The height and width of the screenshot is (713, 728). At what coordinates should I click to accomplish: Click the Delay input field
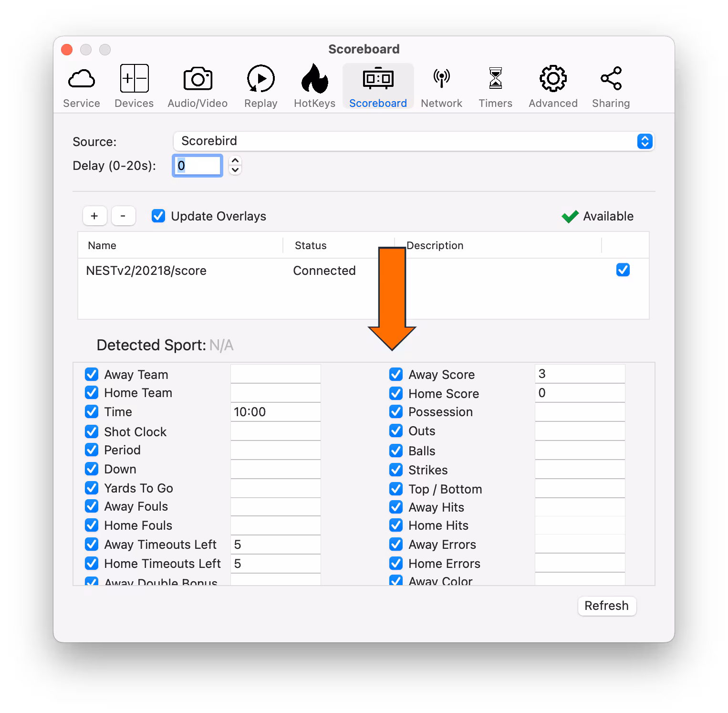click(x=197, y=166)
